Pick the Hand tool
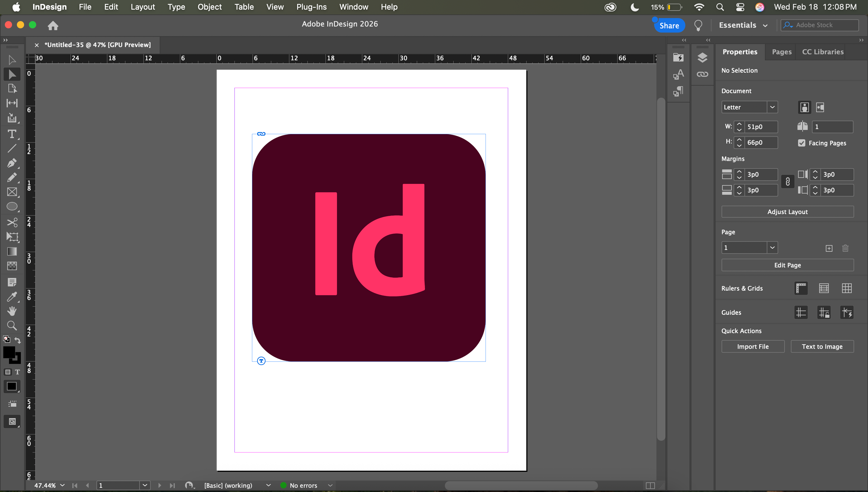 tap(12, 311)
